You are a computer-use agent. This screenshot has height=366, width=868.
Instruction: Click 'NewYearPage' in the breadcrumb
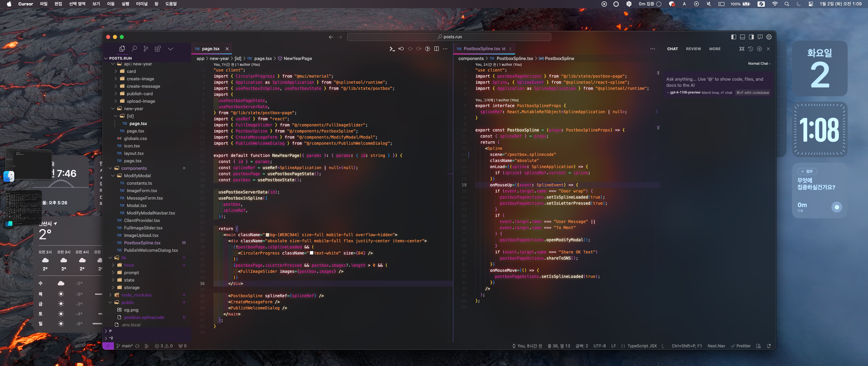[298, 58]
